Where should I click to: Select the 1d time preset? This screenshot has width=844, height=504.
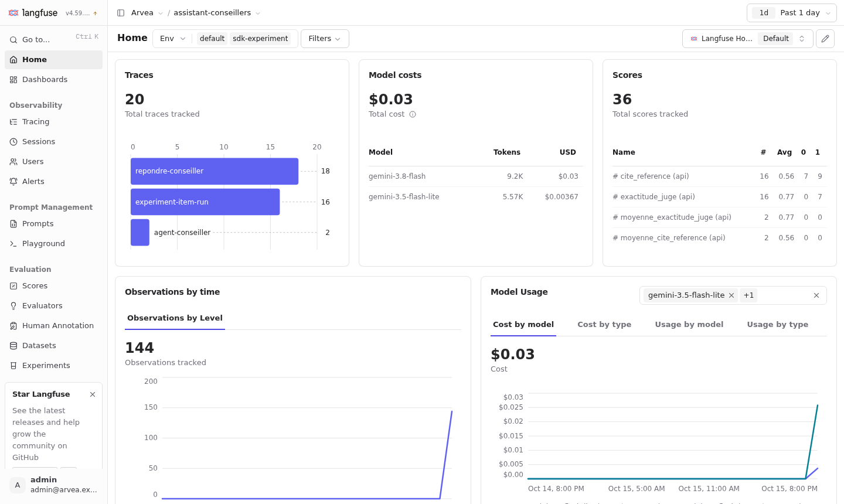pos(764,13)
